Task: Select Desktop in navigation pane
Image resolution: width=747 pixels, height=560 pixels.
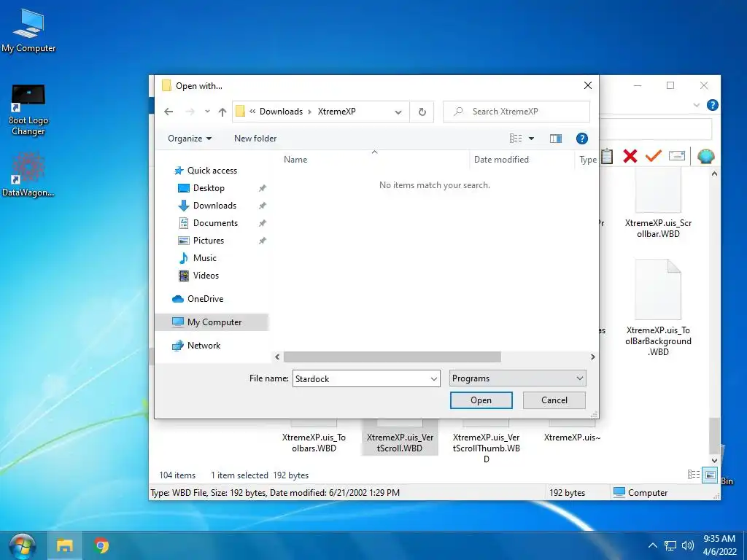Action: (x=209, y=188)
